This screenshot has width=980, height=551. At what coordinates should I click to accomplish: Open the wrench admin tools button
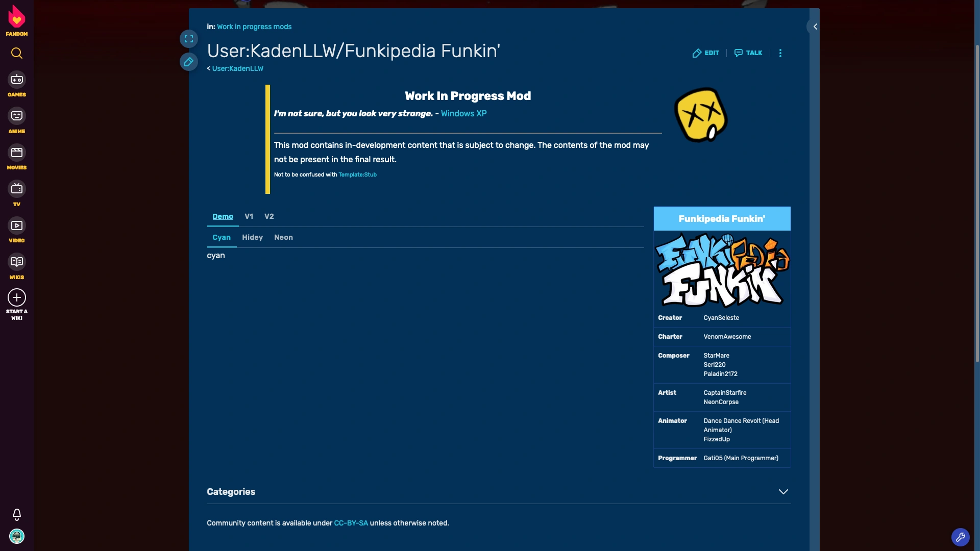pos(960,537)
